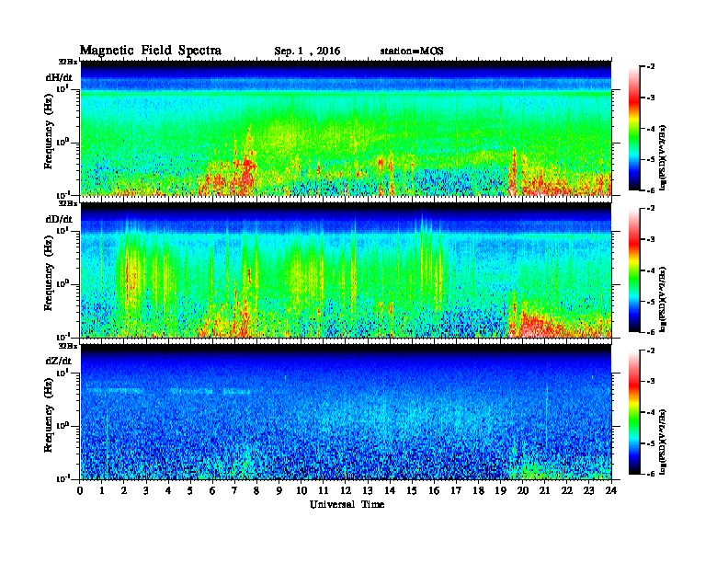Click the dH/dt panel color scale bar
The width and height of the screenshot is (728, 563).
(634, 129)
